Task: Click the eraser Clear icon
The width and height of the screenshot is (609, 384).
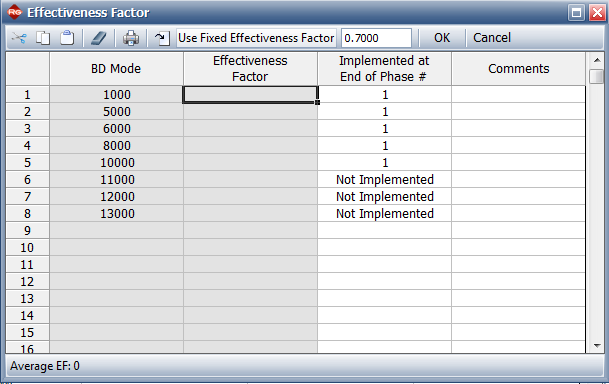Action: (x=99, y=38)
